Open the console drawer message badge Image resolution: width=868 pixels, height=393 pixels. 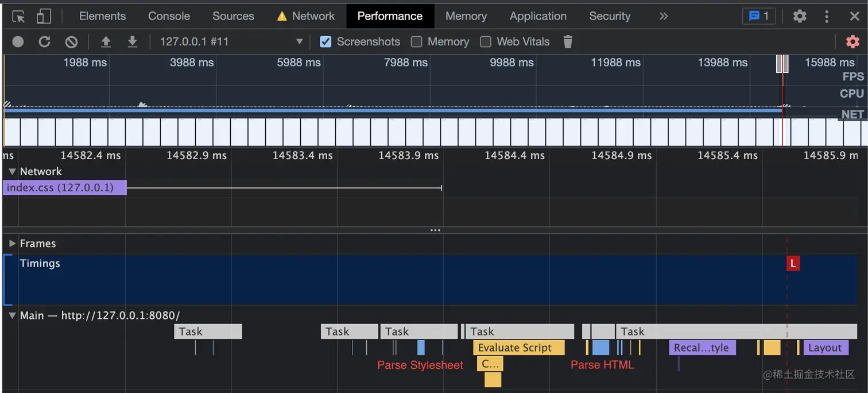click(758, 16)
